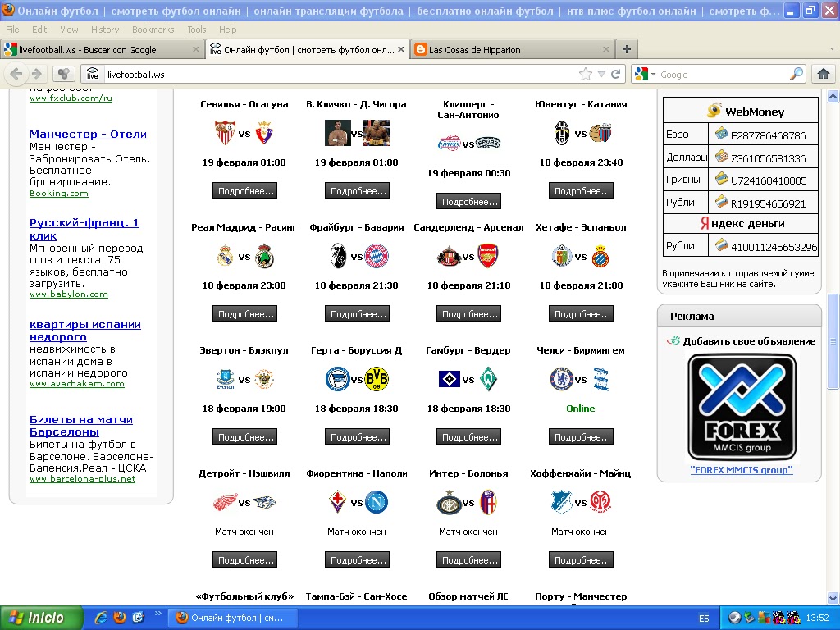Open the tab list dropdown arrow
This screenshot has width=840, height=630.
[832, 49]
